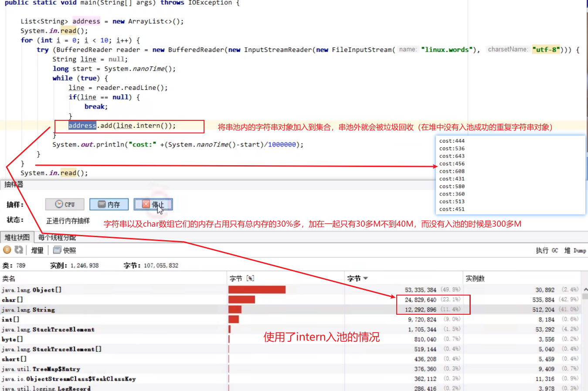Click the 堆 Dump button
This screenshot has width=588, height=391.
pyautogui.click(x=575, y=250)
